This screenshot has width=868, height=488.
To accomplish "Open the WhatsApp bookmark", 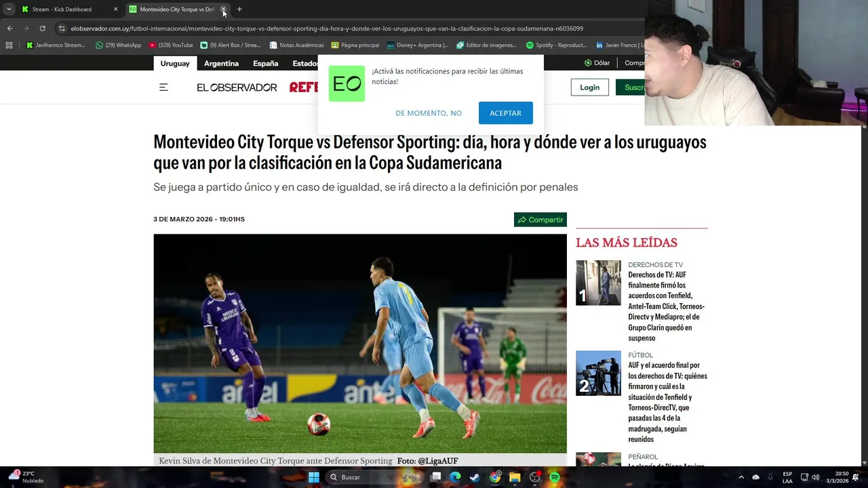I will (x=118, y=45).
